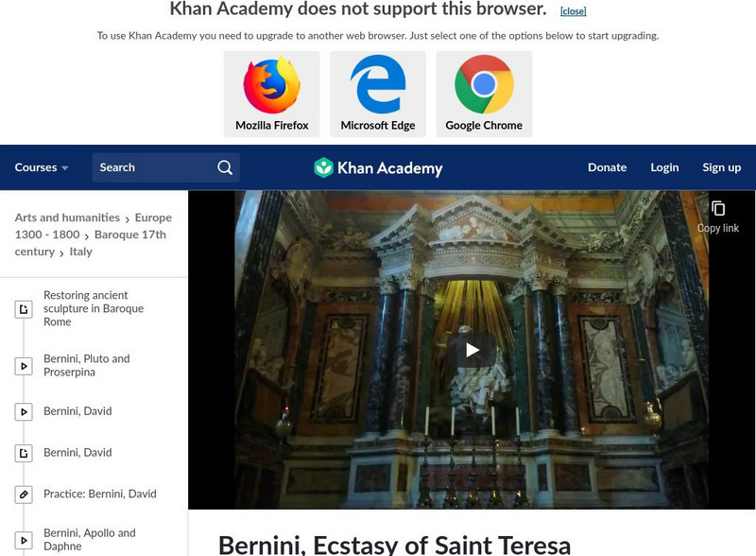Dismiss the browser warning with the close link

click(x=572, y=10)
